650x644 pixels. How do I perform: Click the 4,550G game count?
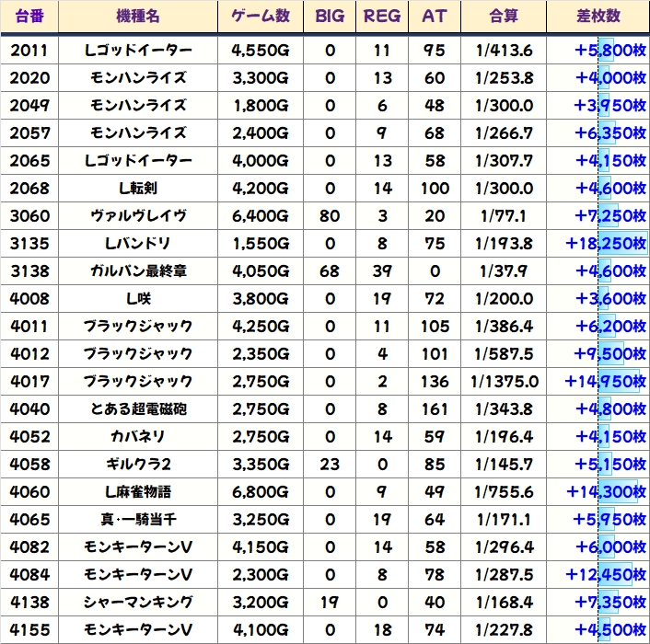coord(261,51)
